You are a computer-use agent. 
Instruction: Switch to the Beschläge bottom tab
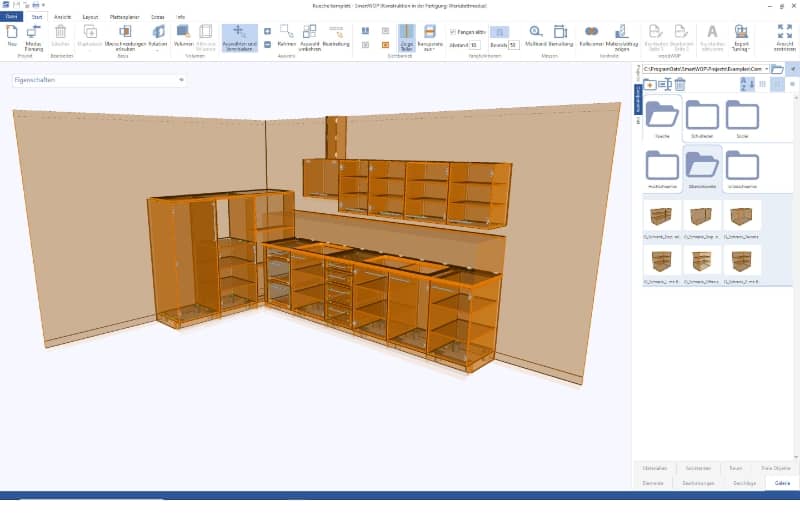click(744, 483)
